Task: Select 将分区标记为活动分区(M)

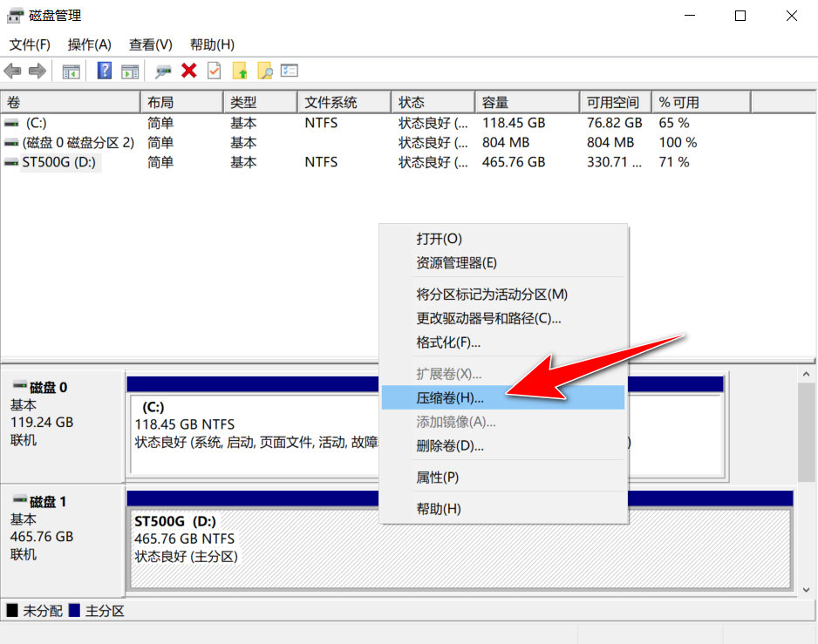Action: (x=489, y=295)
